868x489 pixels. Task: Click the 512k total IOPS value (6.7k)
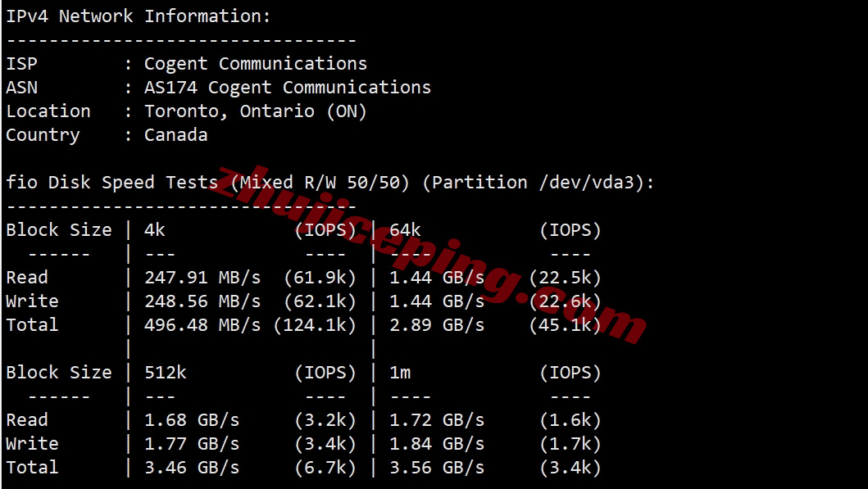[x=325, y=468]
